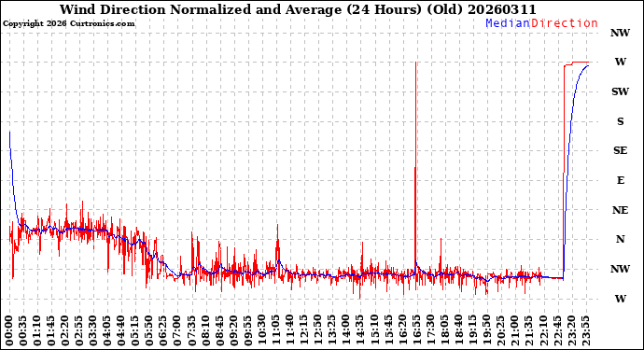
Task: Click the 'N' y-axis label
Action: coord(620,239)
